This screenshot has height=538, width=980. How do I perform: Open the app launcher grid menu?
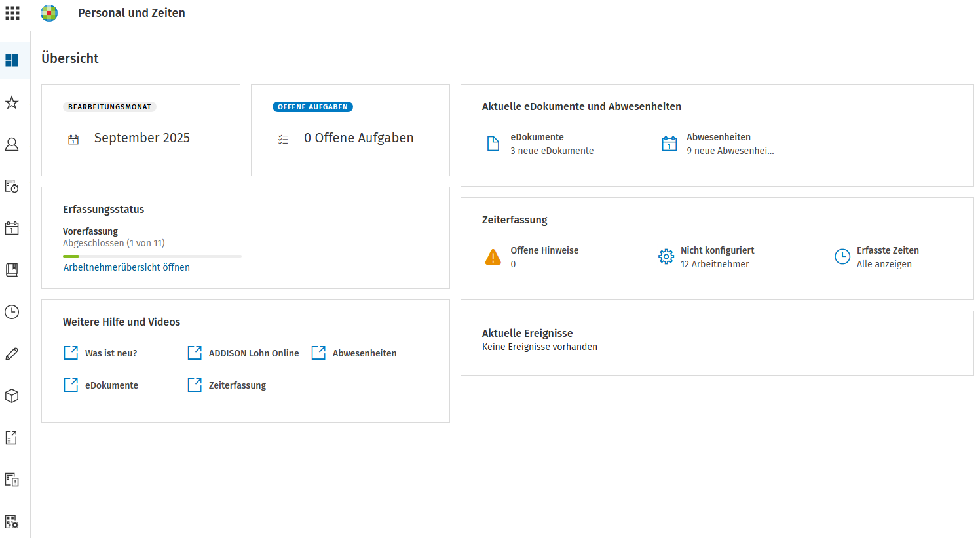click(12, 13)
